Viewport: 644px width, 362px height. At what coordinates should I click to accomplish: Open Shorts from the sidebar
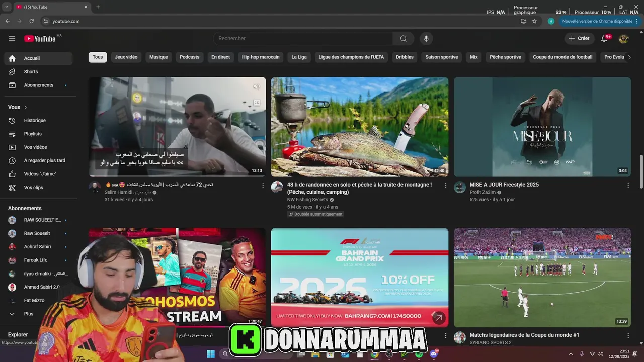38,72
